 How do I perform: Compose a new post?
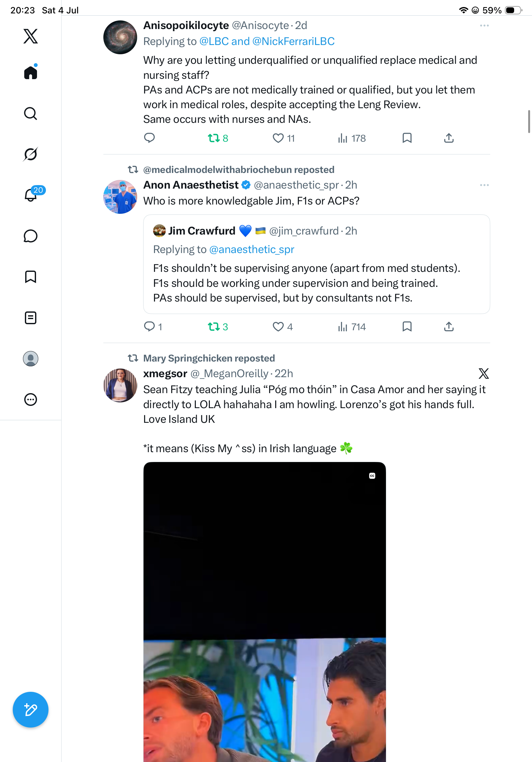pyautogui.click(x=31, y=710)
